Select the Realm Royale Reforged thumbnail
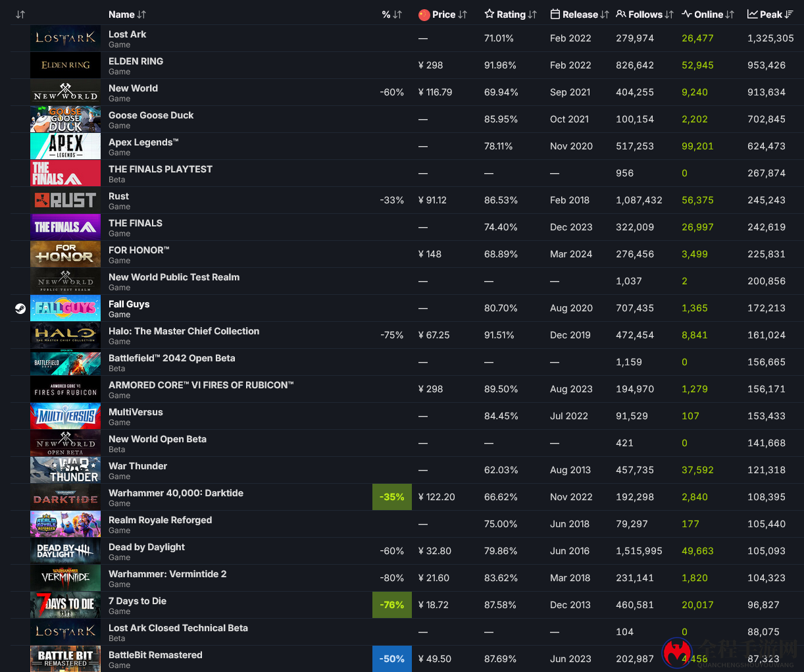Image resolution: width=804 pixels, height=672 pixels. coord(65,524)
